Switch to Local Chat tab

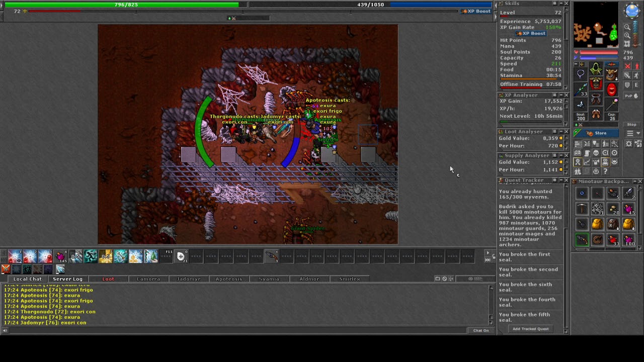[x=28, y=279]
